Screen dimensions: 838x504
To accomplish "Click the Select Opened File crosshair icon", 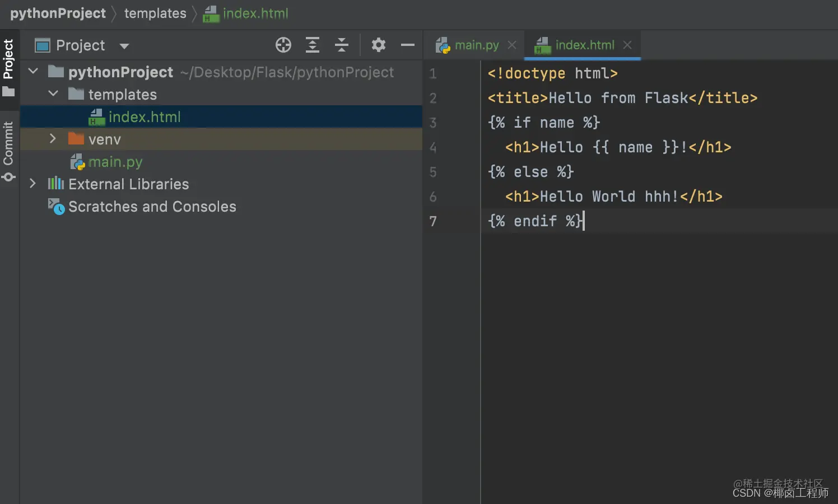I will point(283,45).
